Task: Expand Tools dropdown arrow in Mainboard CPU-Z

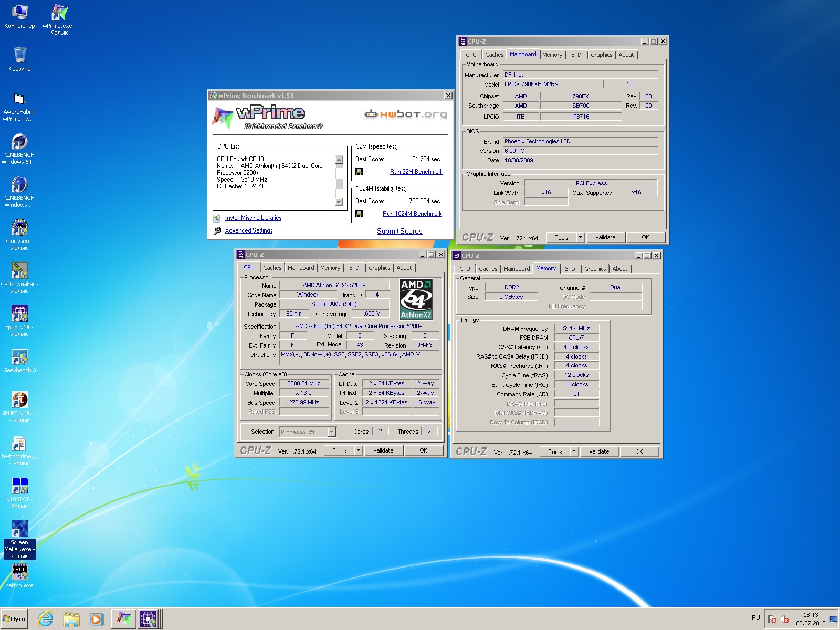Action: point(580,237)
